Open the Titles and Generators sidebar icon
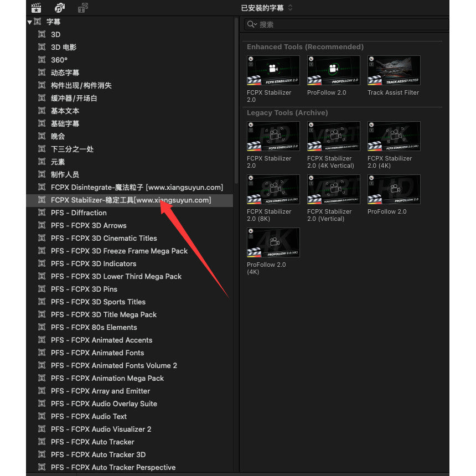Screen dimensions: 476x476 [x=83, y=8]
